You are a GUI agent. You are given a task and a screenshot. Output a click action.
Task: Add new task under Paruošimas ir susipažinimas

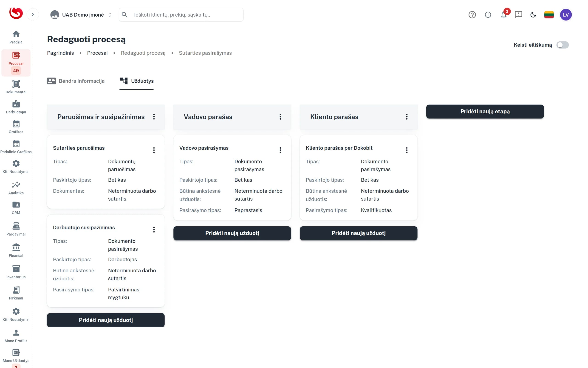point(106,320)
